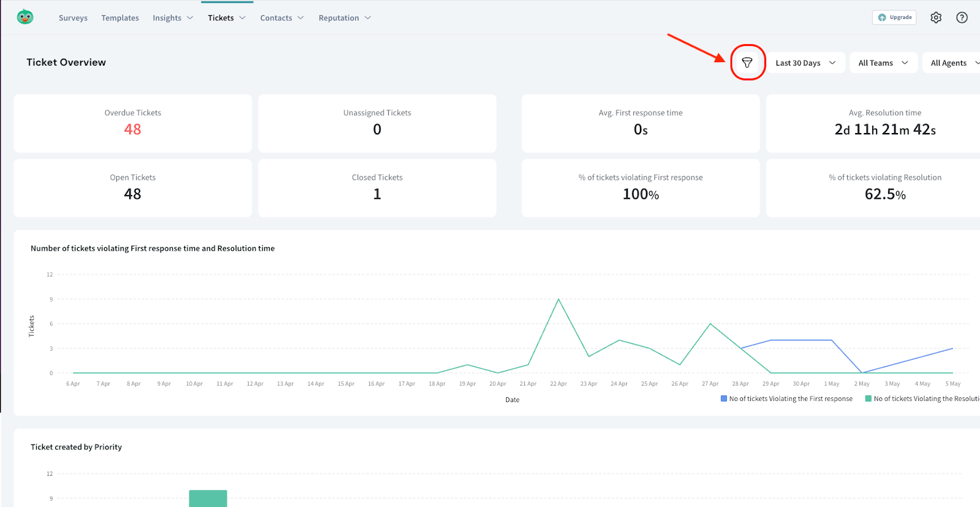Open the settings gear icon
Image resolution: width=980 pixels, height=507 pixels.
[935, 18]
